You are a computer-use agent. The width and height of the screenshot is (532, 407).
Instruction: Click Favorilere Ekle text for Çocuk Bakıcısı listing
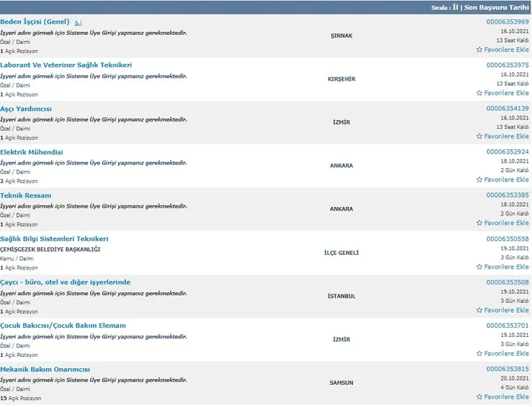click(x=506, y=354)
